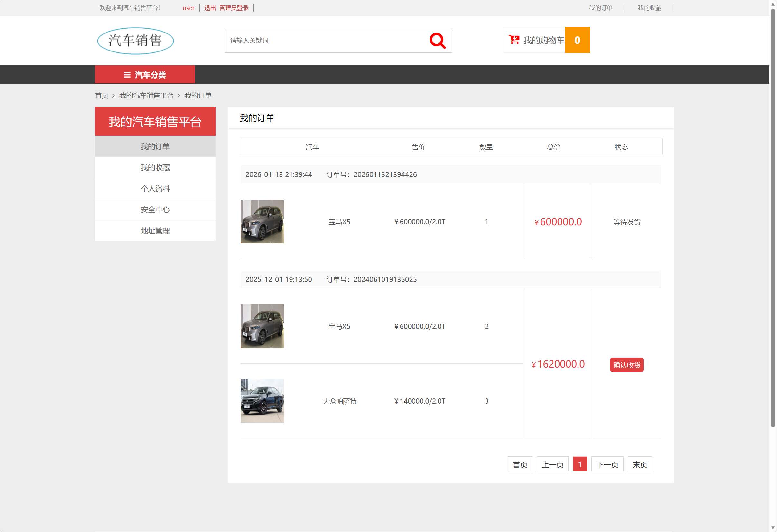The width and height of the screenshot is (777, 532).
Task: Open 安全中心 sidebar item
Action: [155, 209]
